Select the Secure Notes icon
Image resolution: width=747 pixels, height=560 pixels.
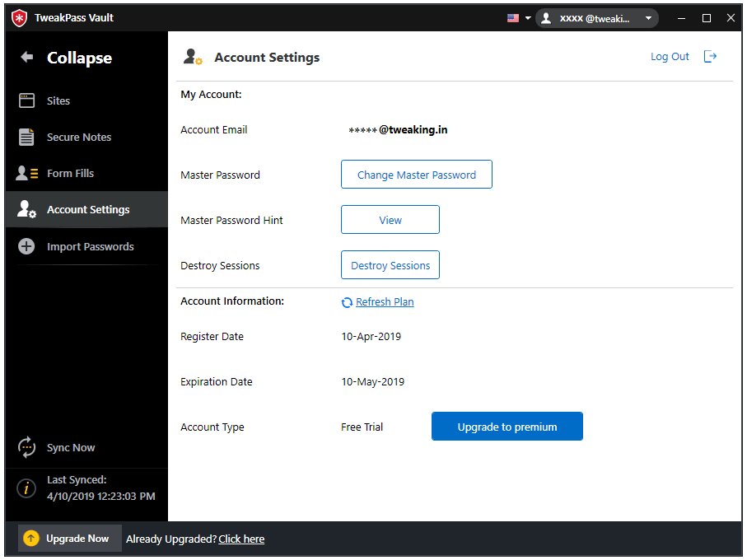pyautogui.click(x=27, y=137)
